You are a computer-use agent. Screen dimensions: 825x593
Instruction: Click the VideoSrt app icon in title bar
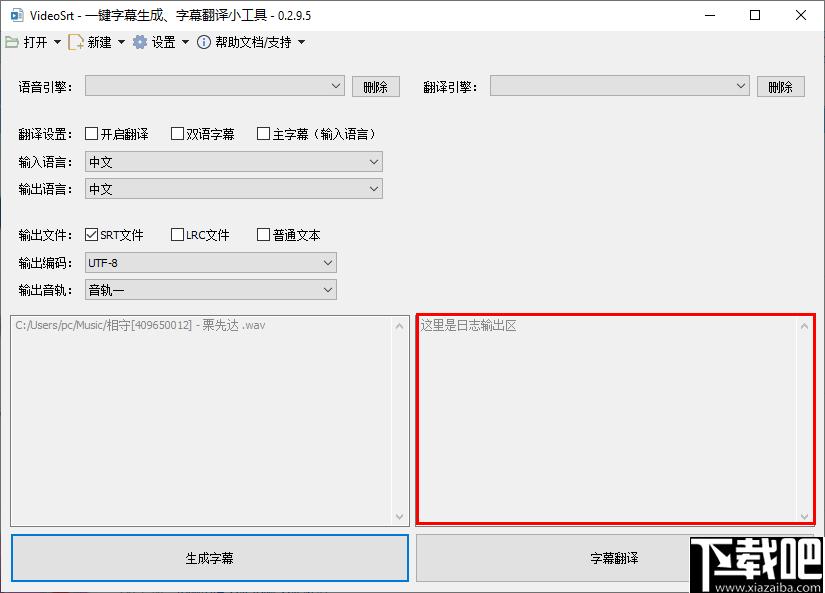tap(17, 15)
